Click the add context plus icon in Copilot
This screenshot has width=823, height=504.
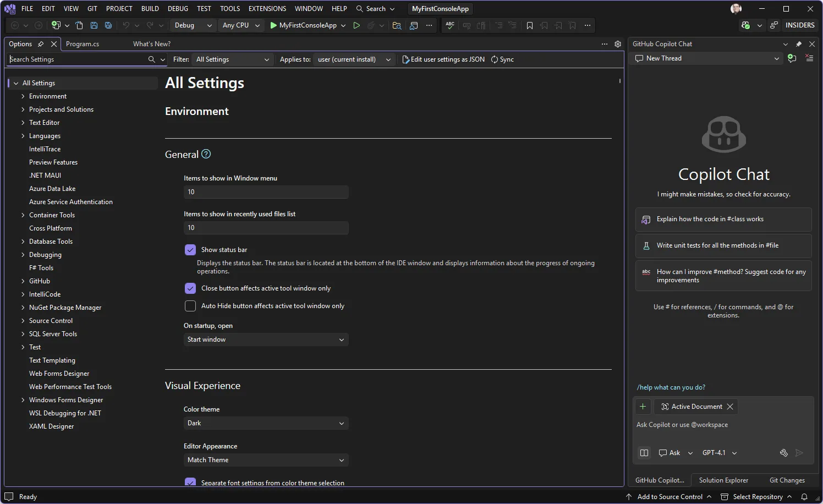coord(643,407)
